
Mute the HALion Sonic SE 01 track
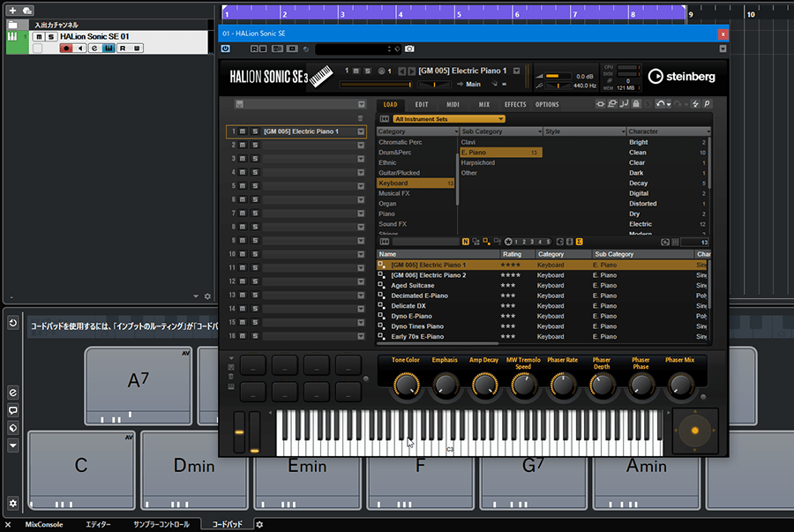[38, 37]
